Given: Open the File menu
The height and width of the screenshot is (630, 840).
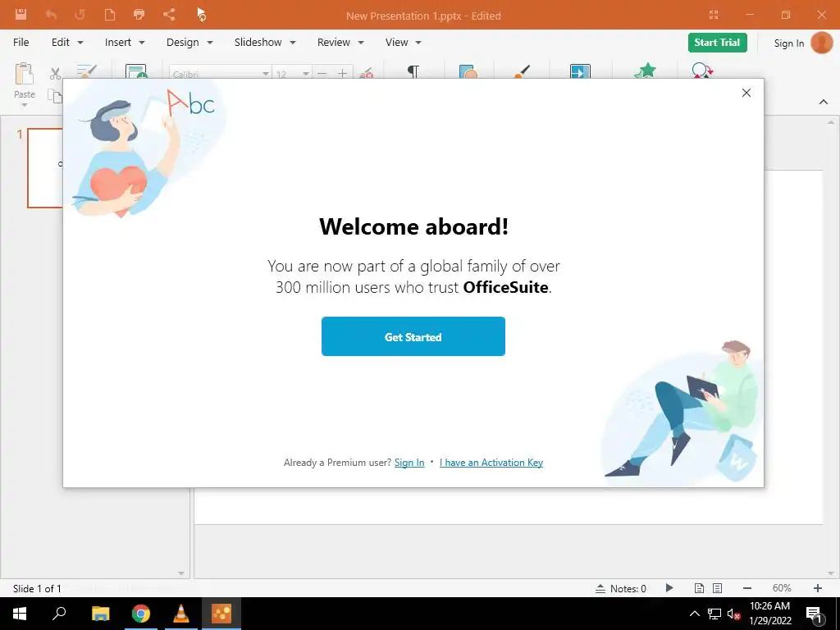Looking at the screenshot, I should pyautogui.click(x=21, y=43).
